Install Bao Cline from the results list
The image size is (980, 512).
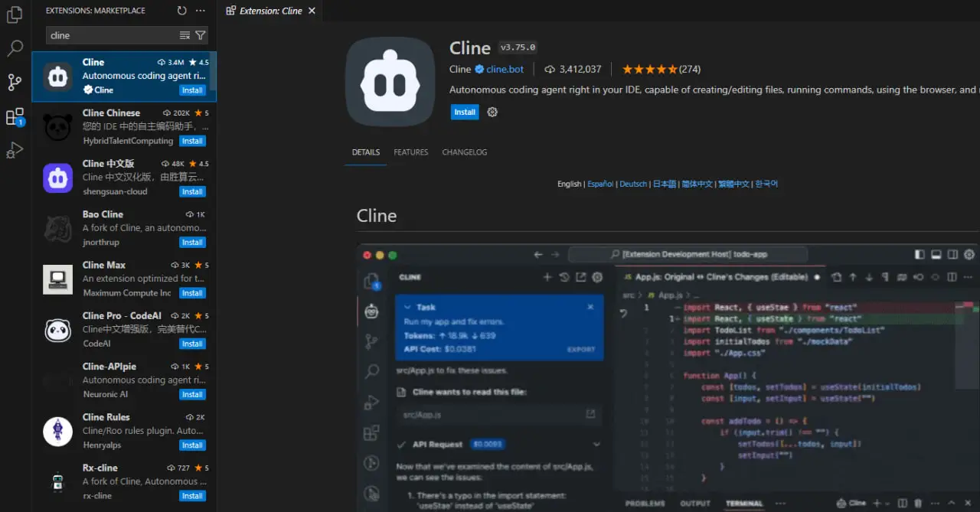tap(192, 243)
